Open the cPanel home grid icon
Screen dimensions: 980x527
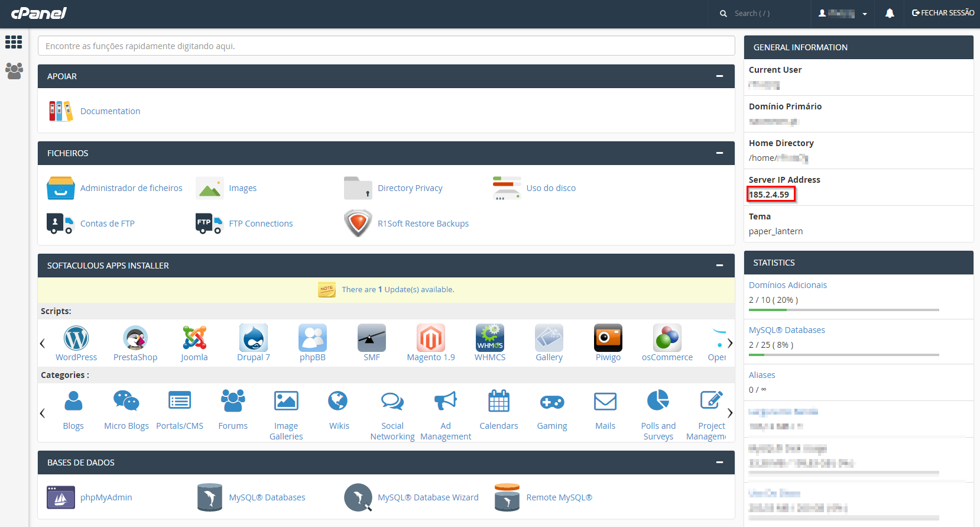[x=14, y=42]
